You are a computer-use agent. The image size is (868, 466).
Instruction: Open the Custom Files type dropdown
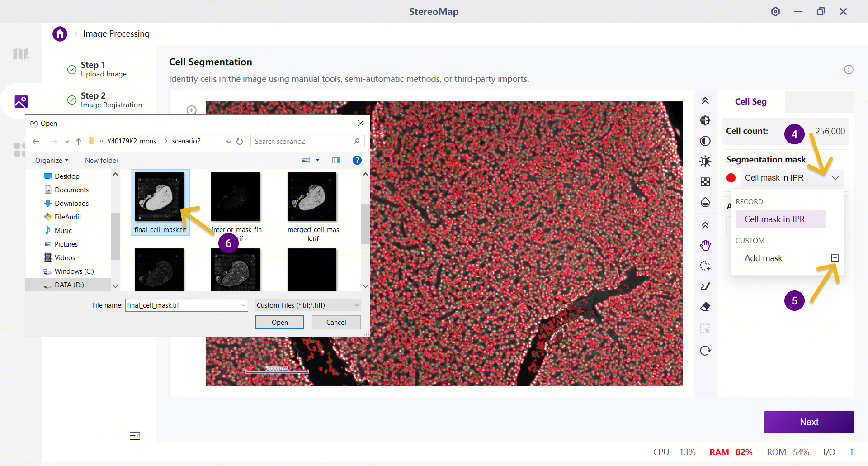tap(308, 305)
